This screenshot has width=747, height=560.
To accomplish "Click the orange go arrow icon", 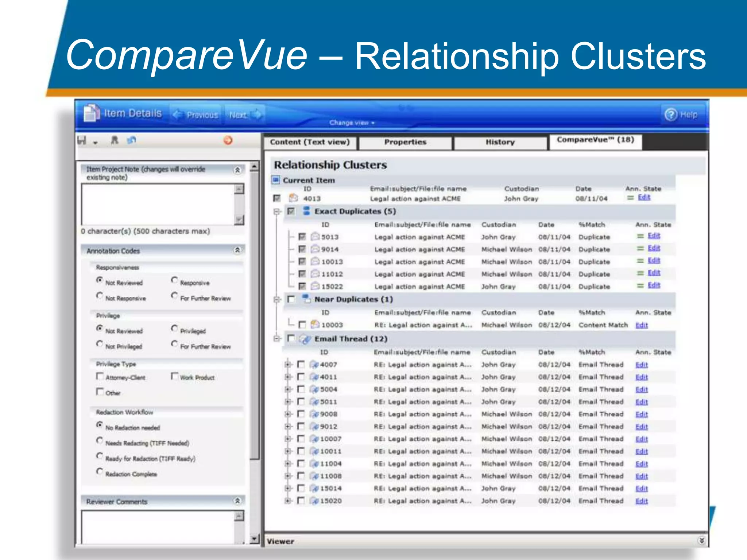I will click(x=228, y=140).
